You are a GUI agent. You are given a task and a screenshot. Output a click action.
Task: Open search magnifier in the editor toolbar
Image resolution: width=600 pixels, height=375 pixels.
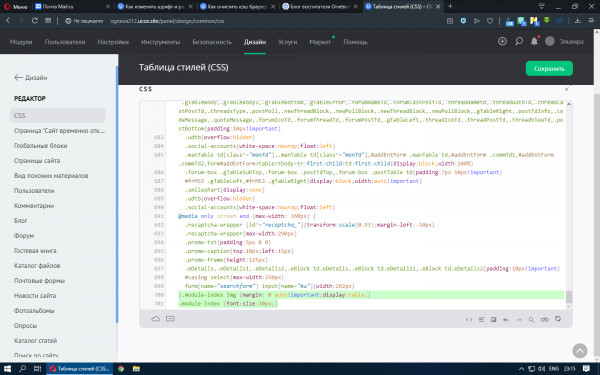pyautogui.click(x=531, y=320)
